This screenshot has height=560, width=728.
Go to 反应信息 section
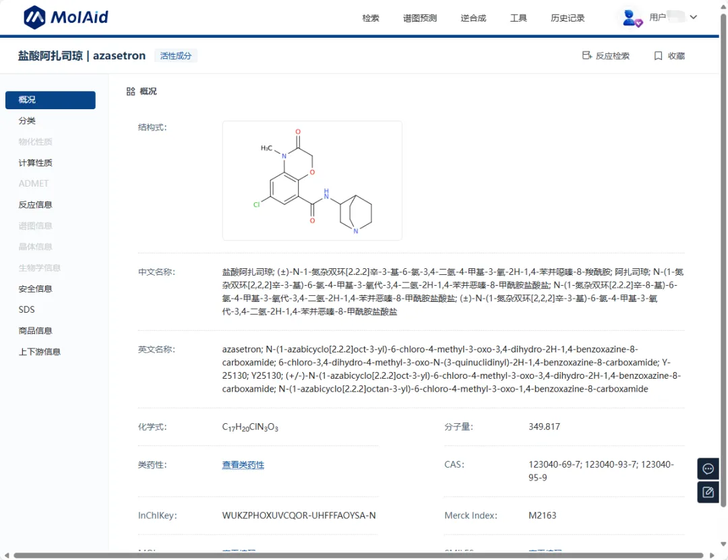(35, 205)
